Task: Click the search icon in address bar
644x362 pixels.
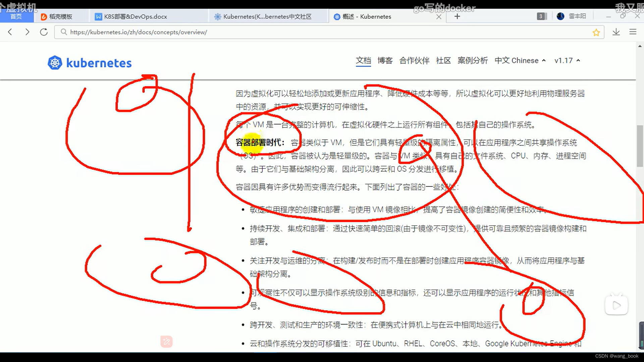Action: 63,32
